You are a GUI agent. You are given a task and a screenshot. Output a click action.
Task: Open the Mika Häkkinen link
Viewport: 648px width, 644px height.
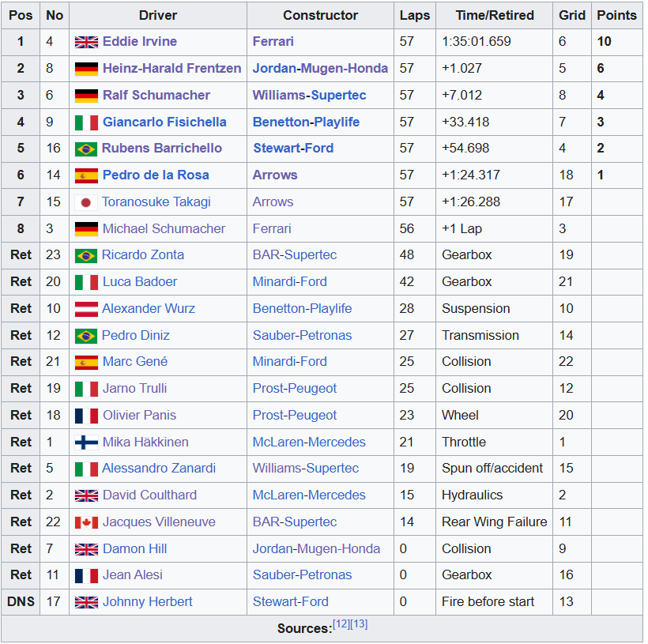pos(145,442)
